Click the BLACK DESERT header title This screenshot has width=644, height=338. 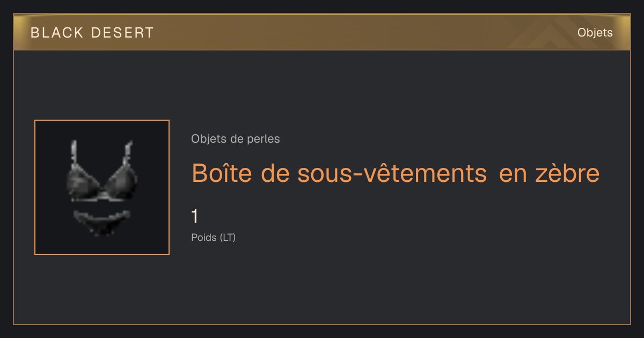tap(92, 33)
